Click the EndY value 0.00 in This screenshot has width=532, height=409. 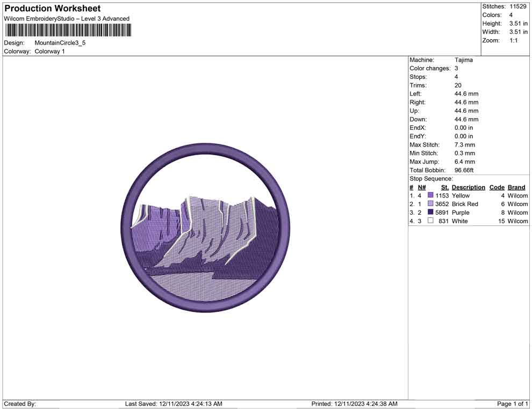point(464,136)
